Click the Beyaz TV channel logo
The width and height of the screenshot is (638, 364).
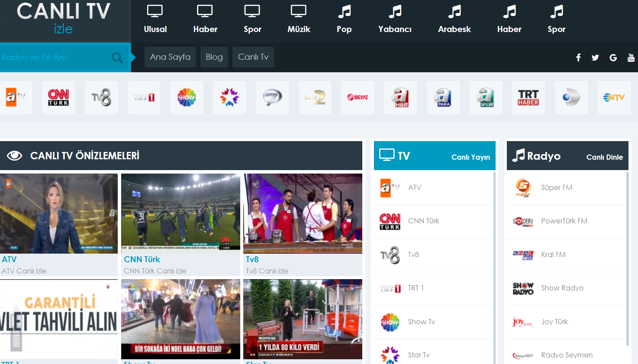pos(358,97)
